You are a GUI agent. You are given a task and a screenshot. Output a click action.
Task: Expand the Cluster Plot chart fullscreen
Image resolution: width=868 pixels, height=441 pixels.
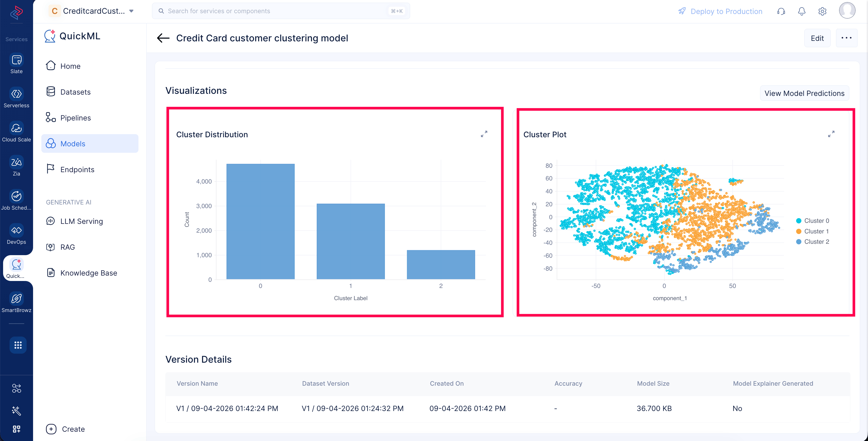coord(831,134)
